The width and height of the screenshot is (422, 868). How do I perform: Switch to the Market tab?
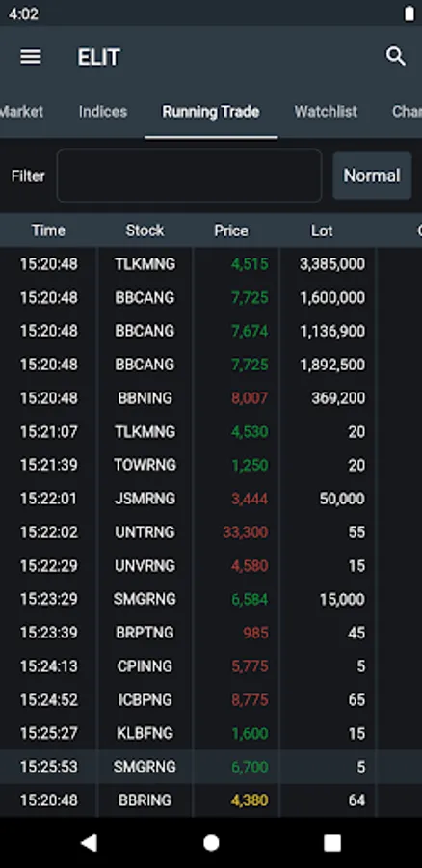pyautogui.click(x=21, y=111)
